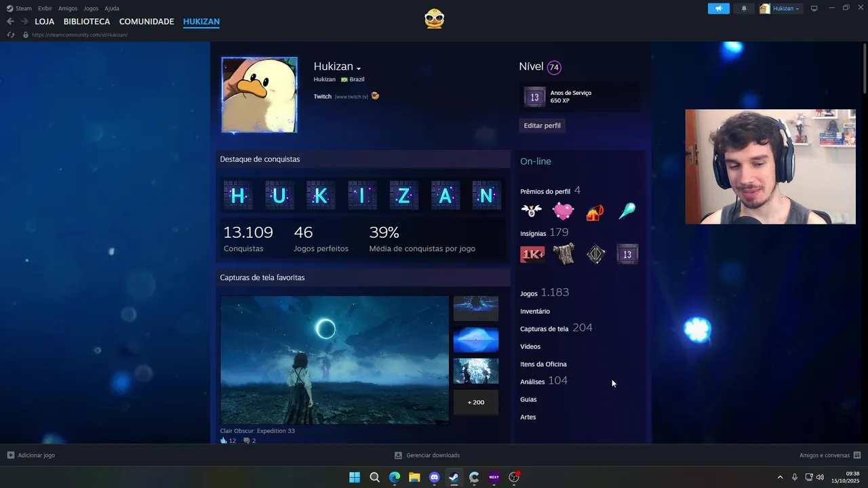The image size is (868, 488).
Task: Open the Guias link
Action: pyautogui.click(x=528, y=399)
